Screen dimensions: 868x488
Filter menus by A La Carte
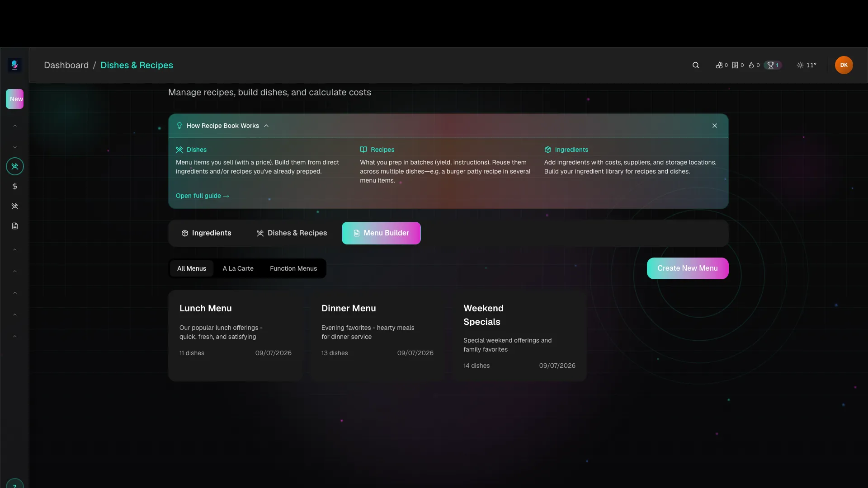coord(238,268)
